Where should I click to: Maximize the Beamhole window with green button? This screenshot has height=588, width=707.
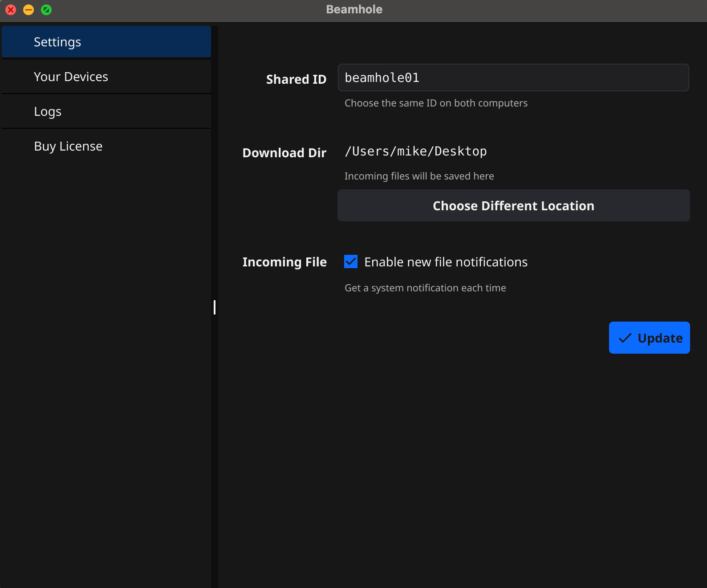point(46,10)
